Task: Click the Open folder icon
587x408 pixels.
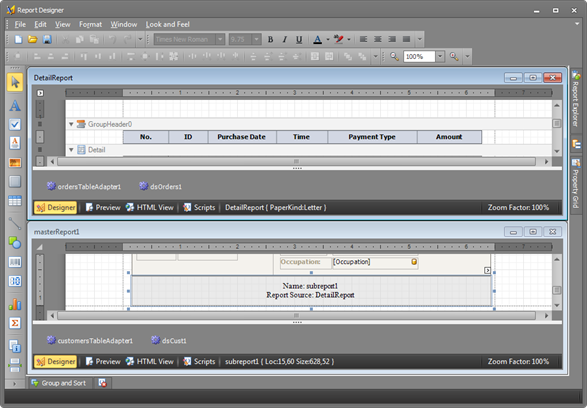Action: [x=33, y=39]
